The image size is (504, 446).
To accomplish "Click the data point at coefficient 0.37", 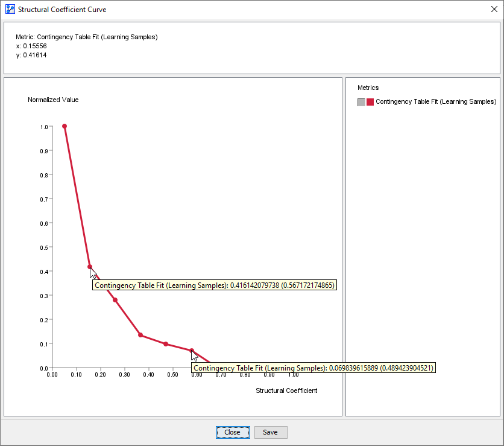I will (140, 335).
